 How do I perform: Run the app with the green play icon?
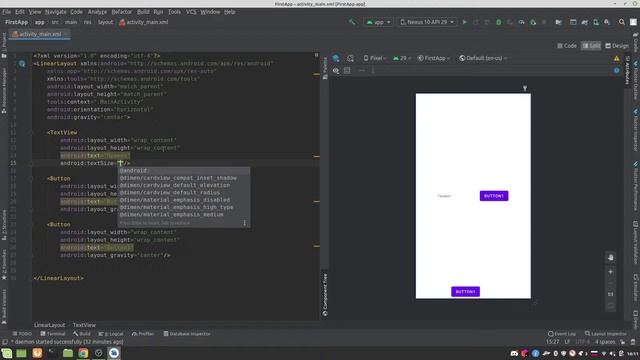tap(464, 22)
